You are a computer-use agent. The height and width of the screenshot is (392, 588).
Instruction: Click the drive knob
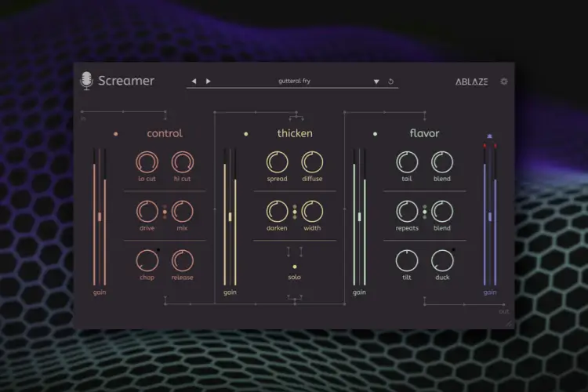(147, 212)
